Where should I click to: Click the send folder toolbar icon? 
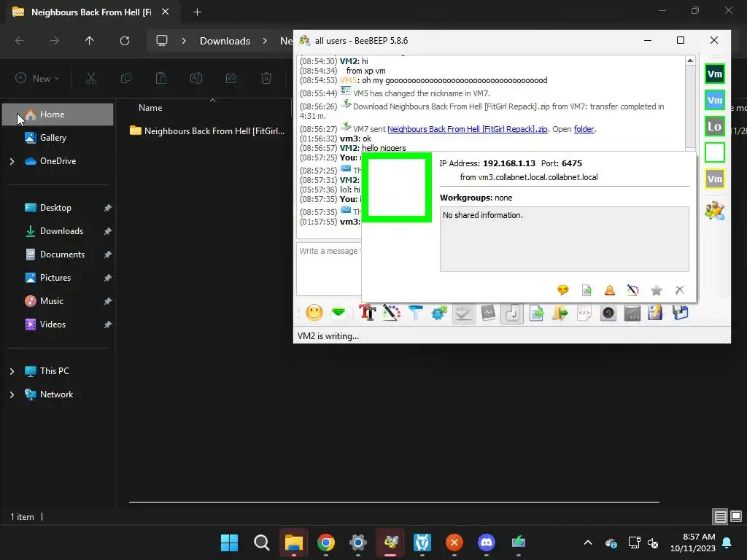pos(560,313)
